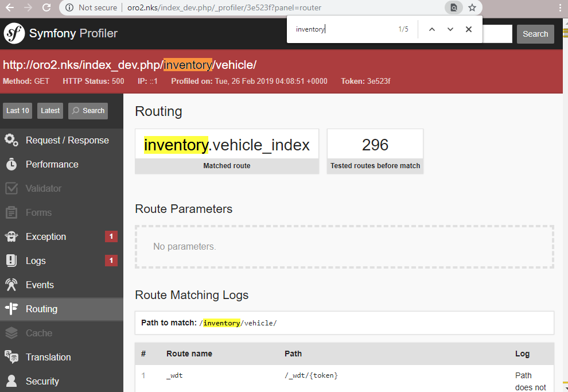Click the Events antenna icon

pyautogui.click(x=11, y=285)
